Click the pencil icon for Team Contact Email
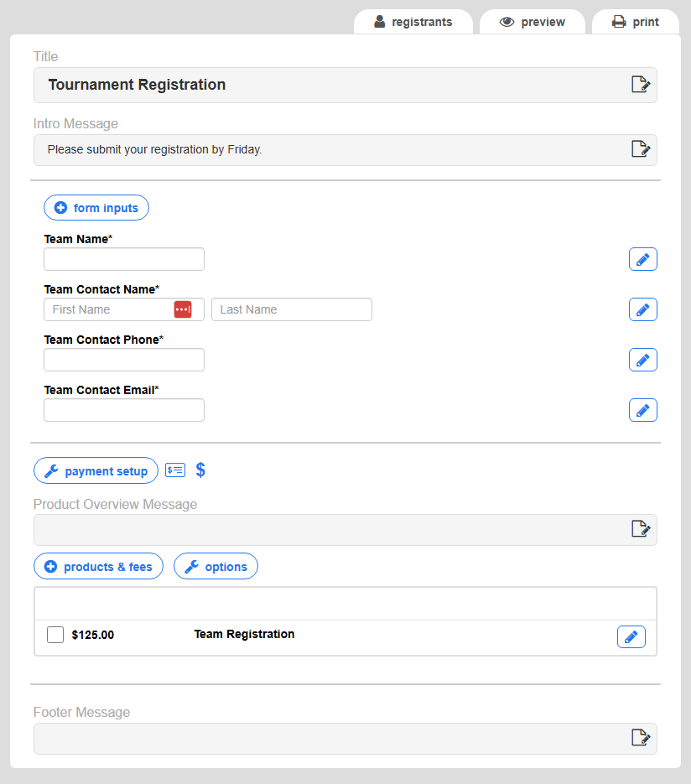691x784 pixels. 642,410
